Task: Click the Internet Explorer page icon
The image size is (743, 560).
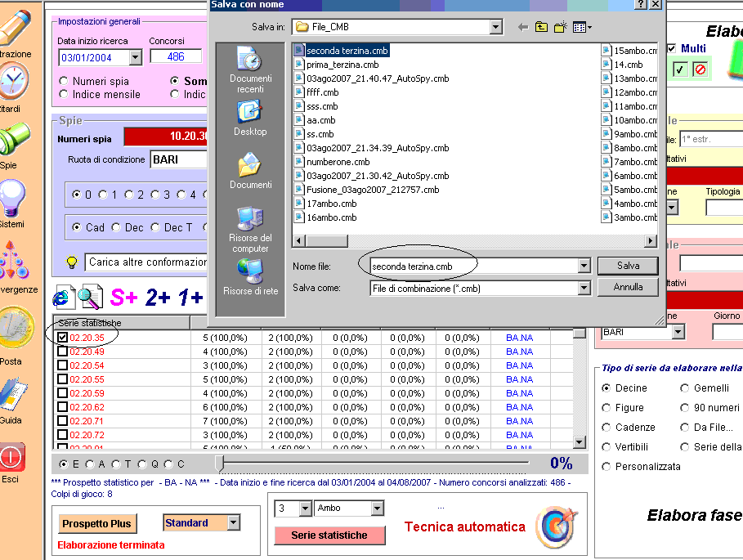Action: tap(64, 297)
